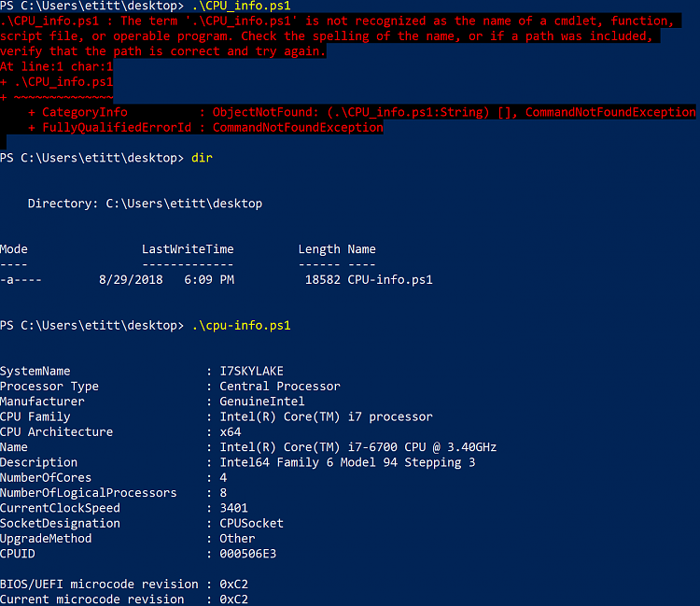Screen dimensions: 700x606
Task: Select CurrentClockSpeed value '3401'
Action: point(234,508)
